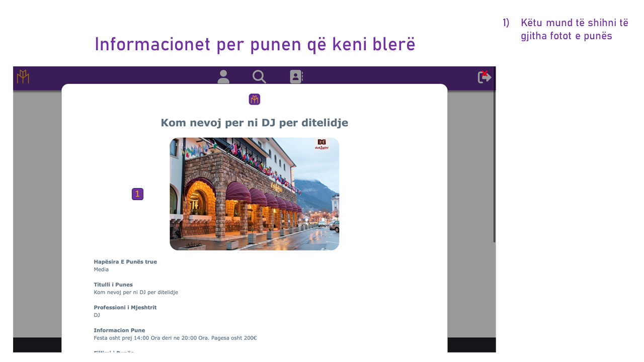Viewport: 644px width, 362px height.
Task: Click the gold logo in top-left navbar
Action: click(23, 77)
